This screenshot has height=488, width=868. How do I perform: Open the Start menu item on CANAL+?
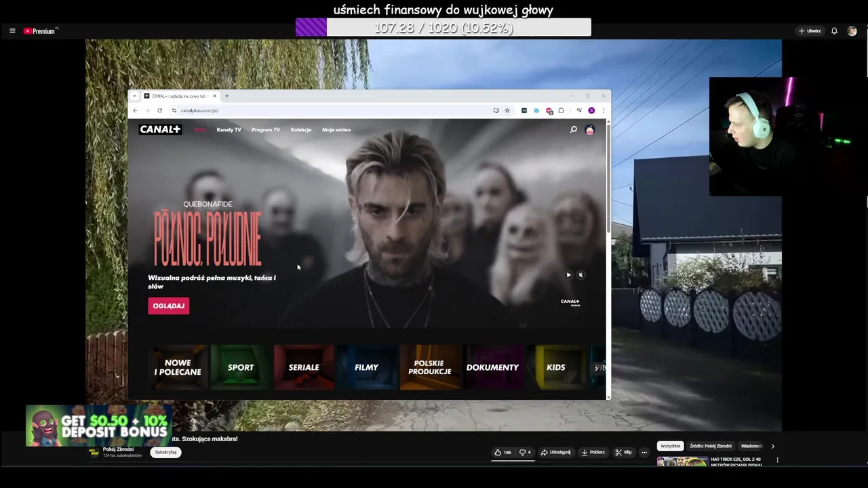pyautogui.click(x=200, y=129)
